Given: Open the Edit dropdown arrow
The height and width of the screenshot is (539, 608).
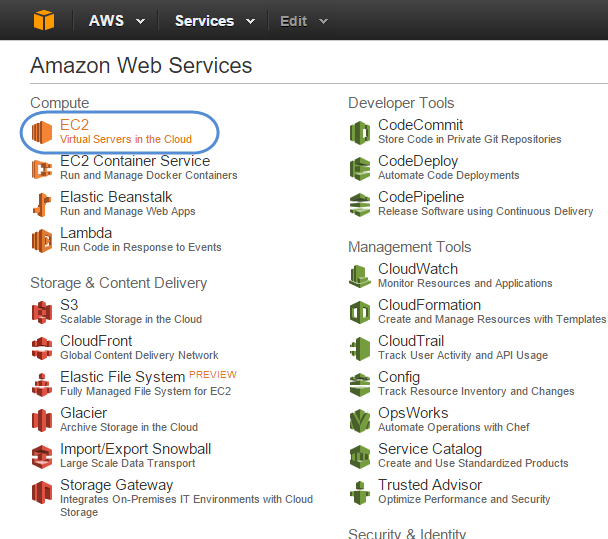Looking at the screenshot, I should (x=323, y=22).
